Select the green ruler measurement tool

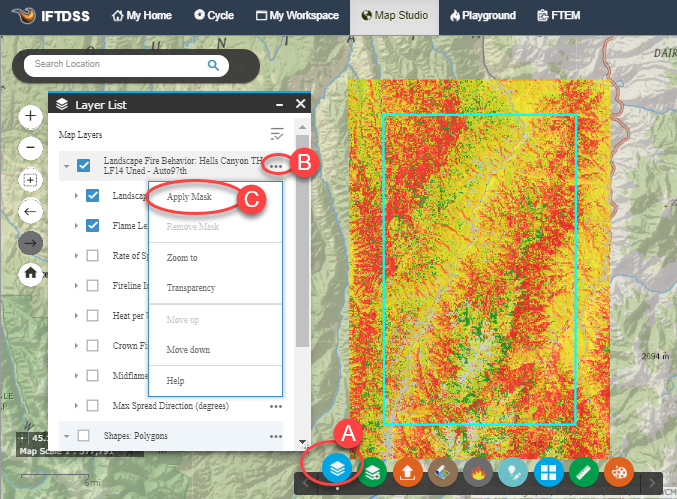584,472
